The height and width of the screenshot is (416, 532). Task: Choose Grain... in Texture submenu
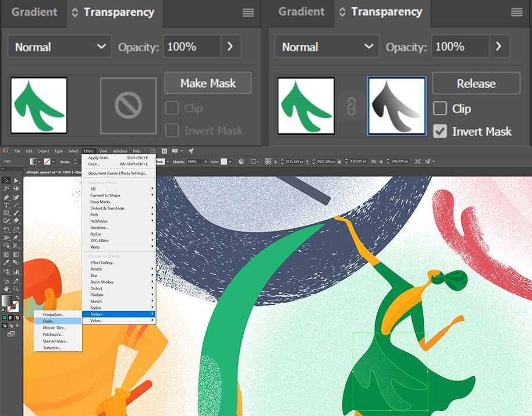(58, 321)
